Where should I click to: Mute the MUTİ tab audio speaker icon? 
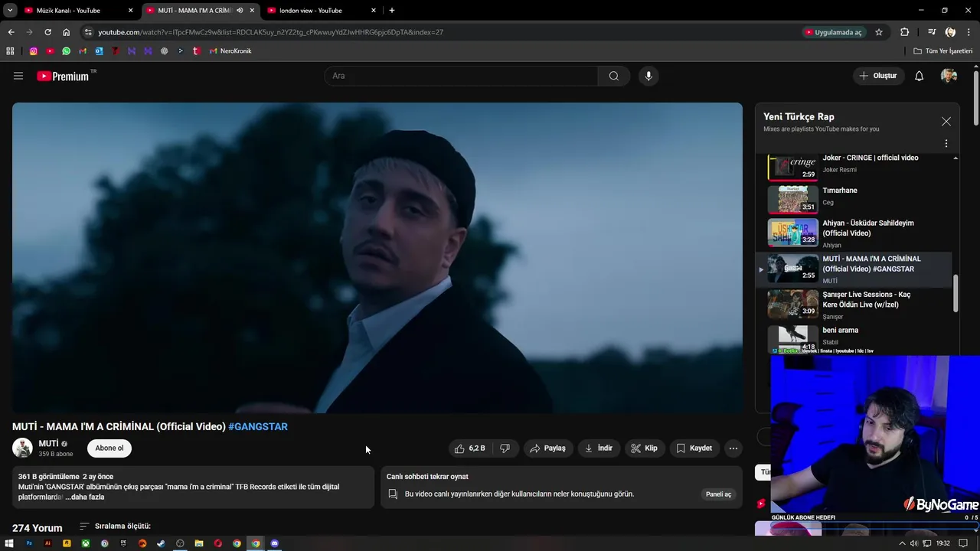240,11
